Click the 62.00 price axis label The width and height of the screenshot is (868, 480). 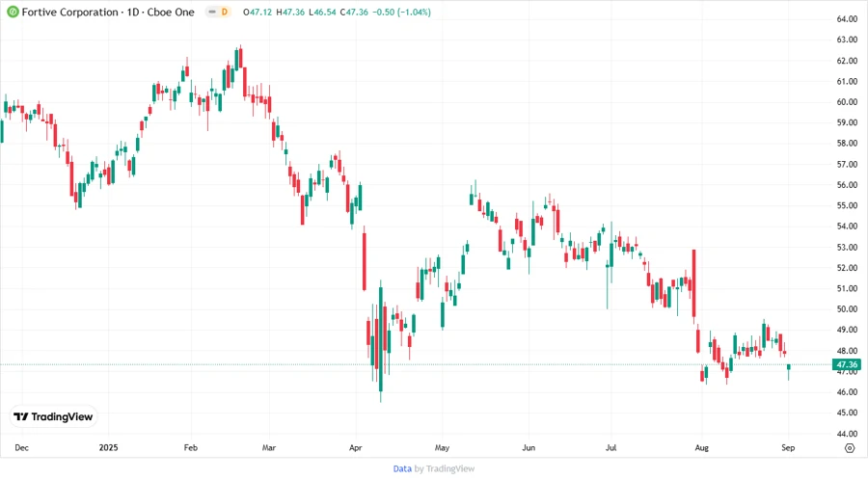tap(847, 61)
